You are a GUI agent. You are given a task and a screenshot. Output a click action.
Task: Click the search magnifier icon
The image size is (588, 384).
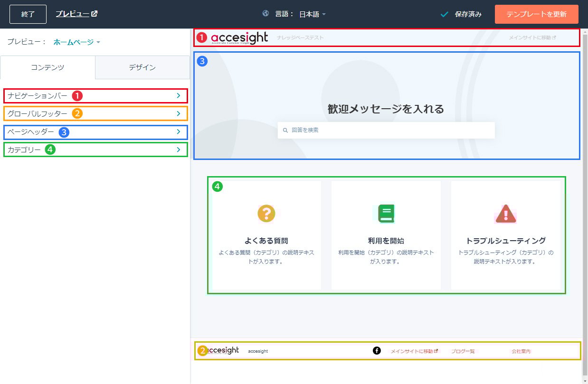tap(285, 130)
